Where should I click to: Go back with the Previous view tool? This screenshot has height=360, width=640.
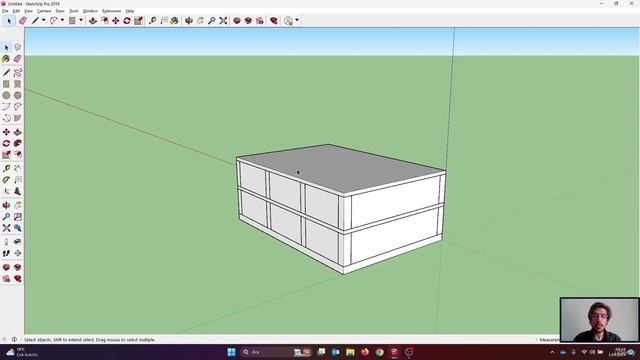(18, 228)
